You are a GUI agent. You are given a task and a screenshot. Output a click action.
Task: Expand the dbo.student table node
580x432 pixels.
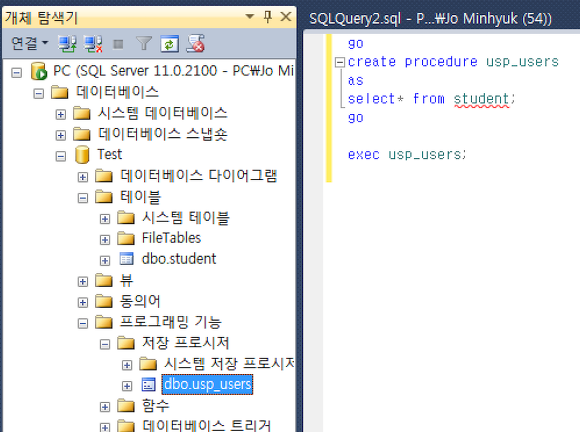[x=105, y=260]
